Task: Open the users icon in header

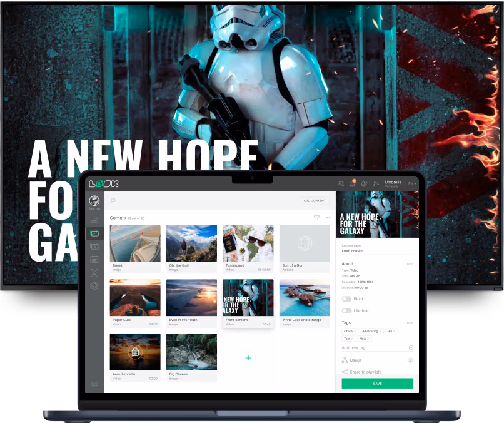Action: pos(341,184)
